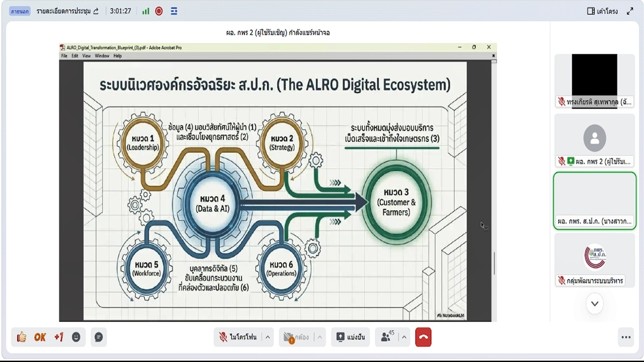Screen dimensions: 644x362
Task: Click muted mic icon of ผอ. กพร 2
Action: coord(561,161)
